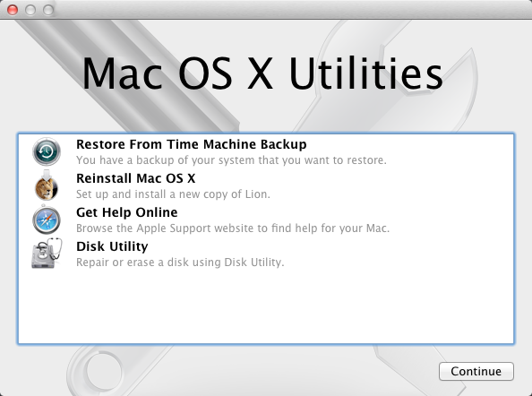Click the disabled zoom window button
The width and height of the screenshot is (532, 396).
[48, 10]
